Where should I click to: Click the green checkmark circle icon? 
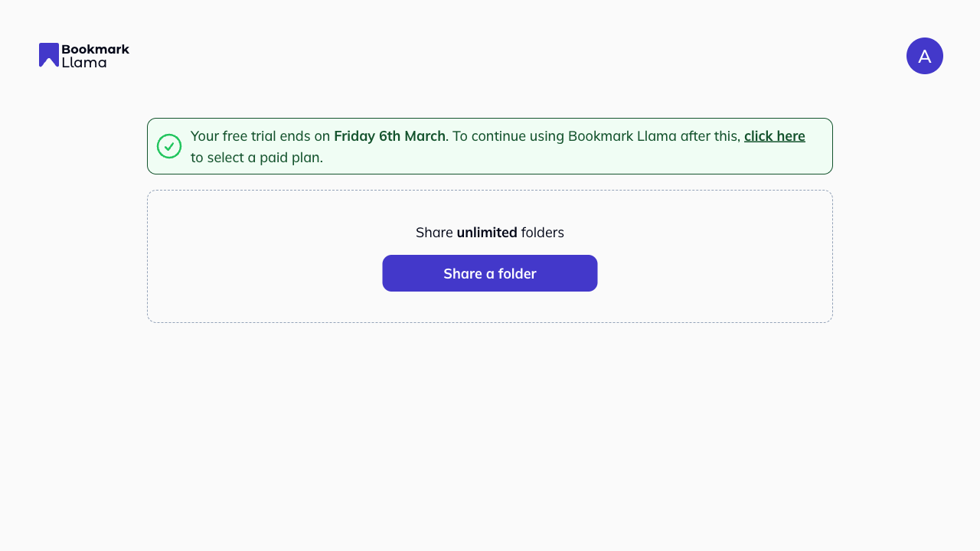(x=169, y=146)
